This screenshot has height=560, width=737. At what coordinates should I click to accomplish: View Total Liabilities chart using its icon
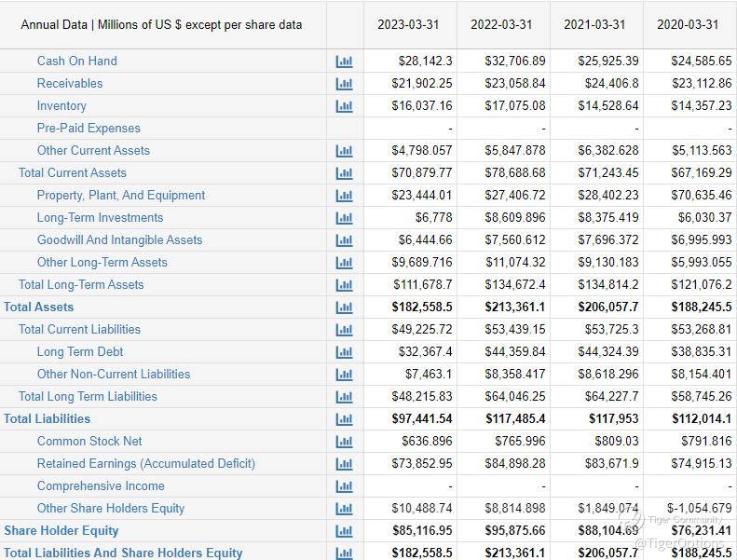[x=344, y=419]
